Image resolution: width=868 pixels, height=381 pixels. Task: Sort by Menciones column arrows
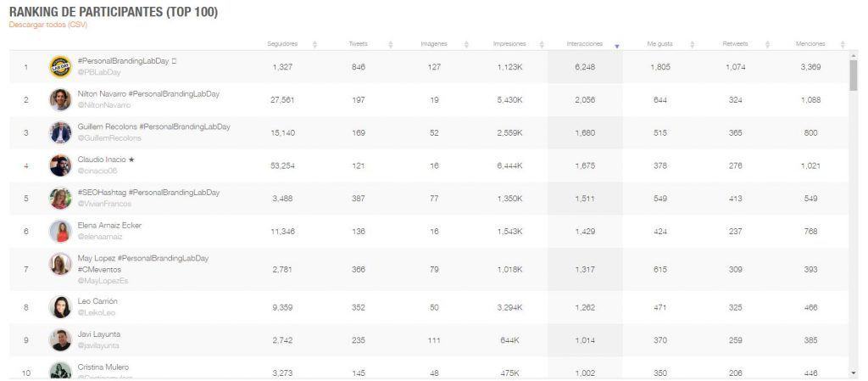843,44
